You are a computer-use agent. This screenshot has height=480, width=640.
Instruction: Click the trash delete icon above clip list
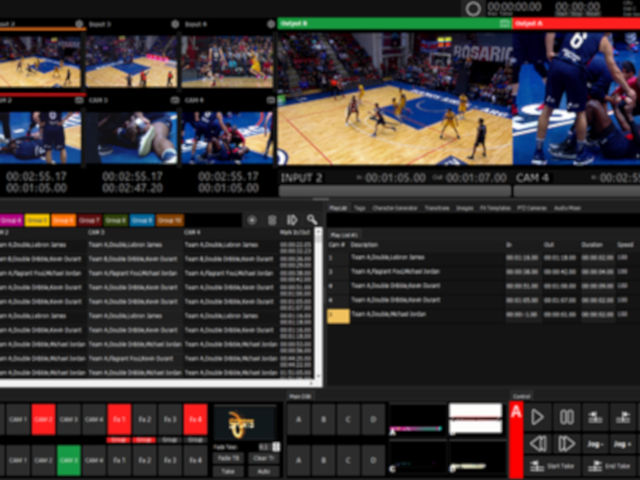click(272, 219)
